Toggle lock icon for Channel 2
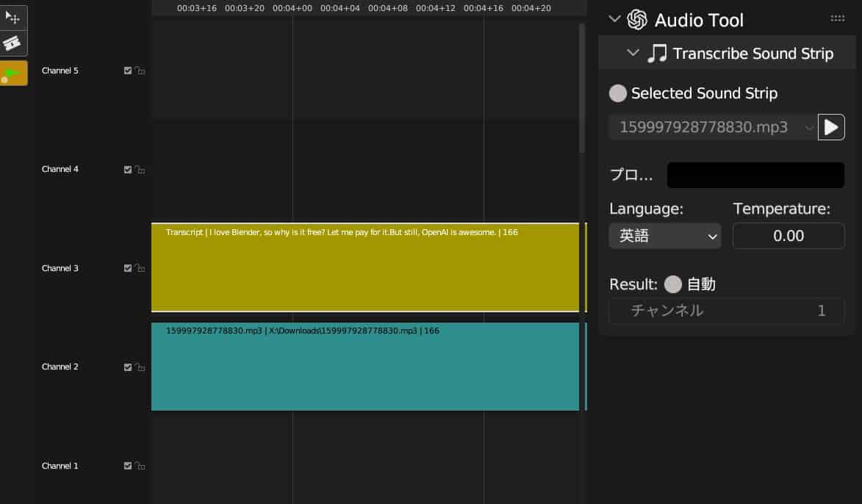Viewport: 862px width, 504px height. point(140,367)
